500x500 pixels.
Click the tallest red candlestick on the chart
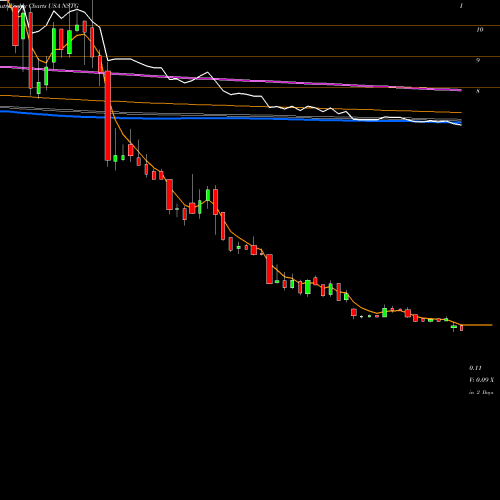pos(108,116)
